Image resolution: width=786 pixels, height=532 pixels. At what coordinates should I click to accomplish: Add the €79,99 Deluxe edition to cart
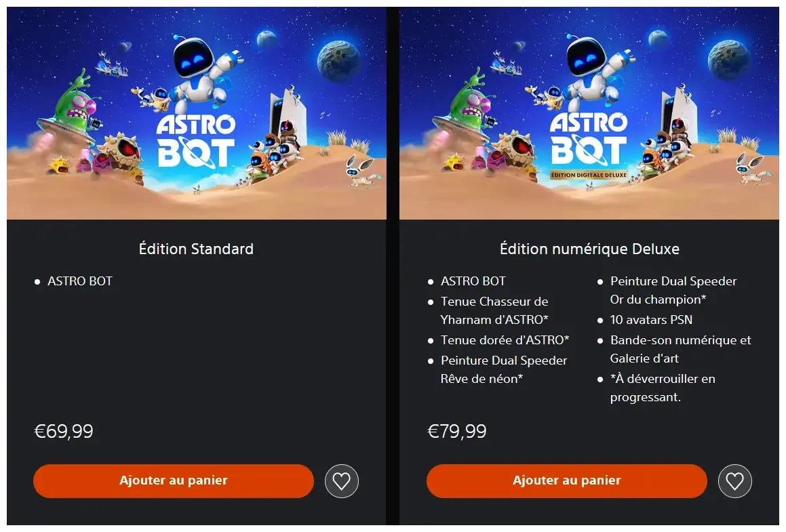(566, 481)
